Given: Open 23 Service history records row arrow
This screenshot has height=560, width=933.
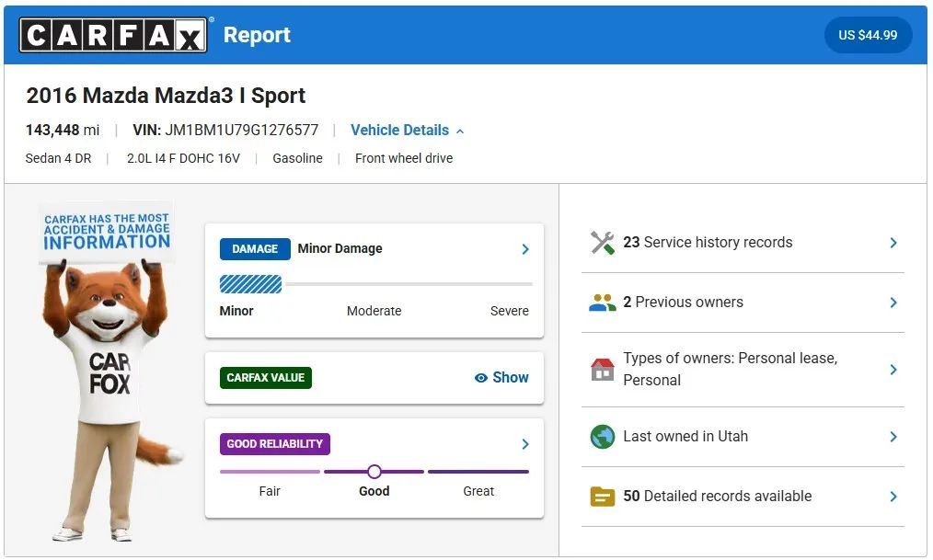Looking at the screenshot, I should 893,243.
